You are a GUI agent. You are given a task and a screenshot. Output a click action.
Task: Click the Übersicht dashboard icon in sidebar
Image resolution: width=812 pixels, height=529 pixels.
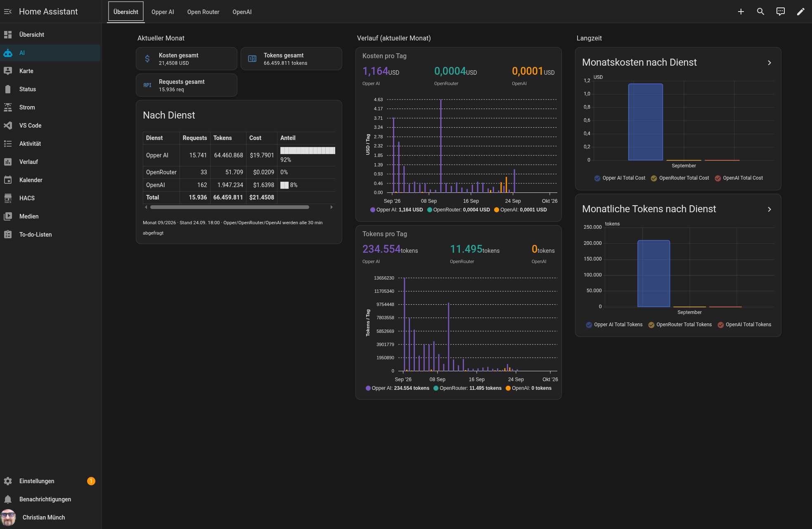tap(8, 35)
